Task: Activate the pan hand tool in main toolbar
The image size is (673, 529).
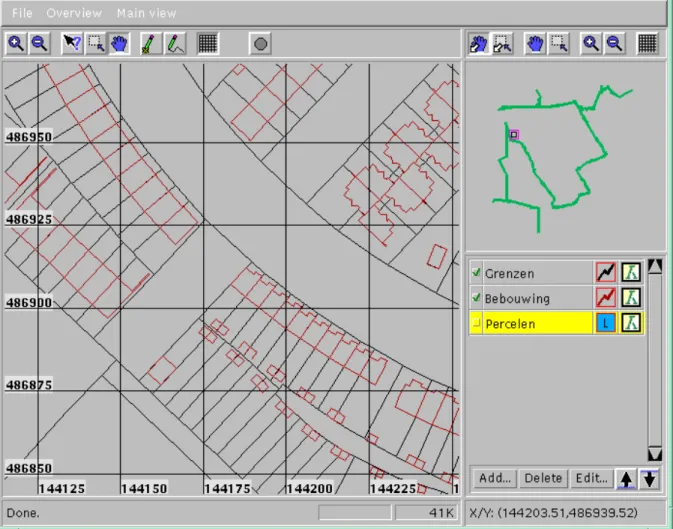Action: (x=119, y=43)
